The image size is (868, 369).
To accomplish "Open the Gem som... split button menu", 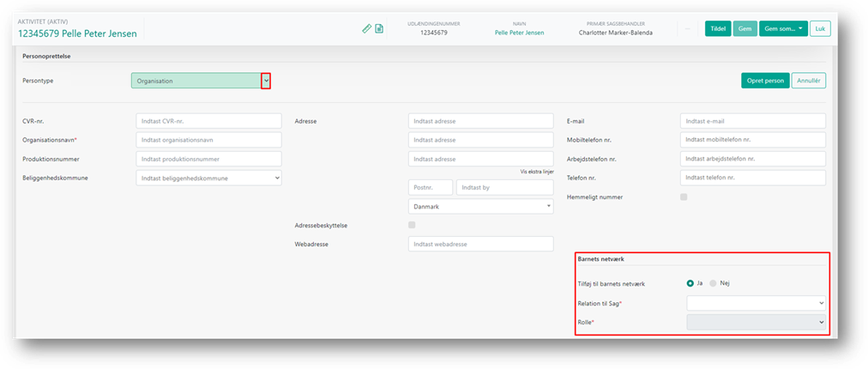I will point(782,28).
